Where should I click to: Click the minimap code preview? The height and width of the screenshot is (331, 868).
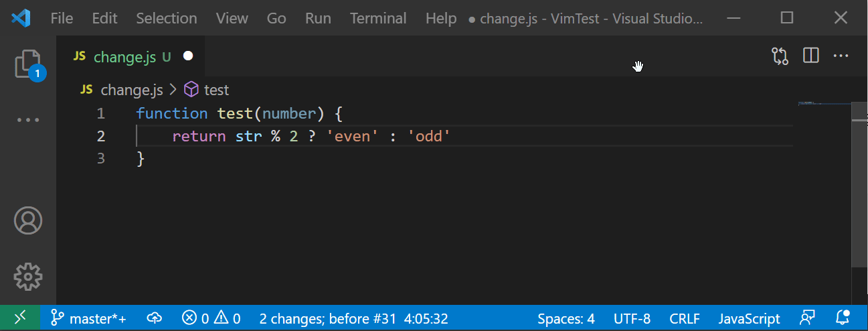tap(824, 103)
